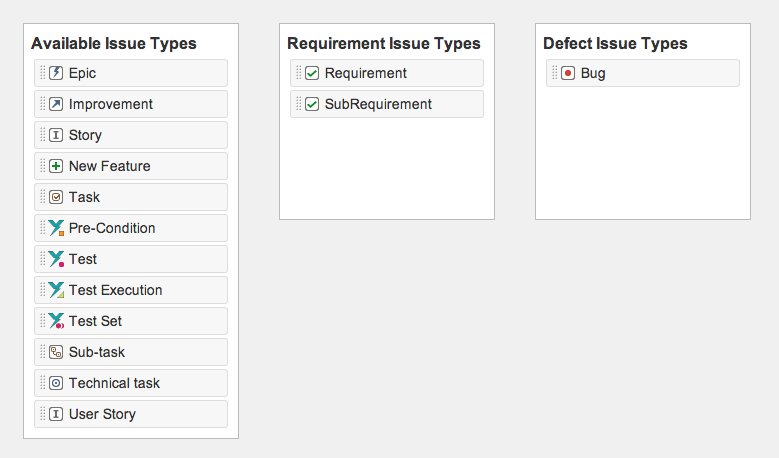
Task: Select the User Story issue type item
Action: [x=131, y=414]
